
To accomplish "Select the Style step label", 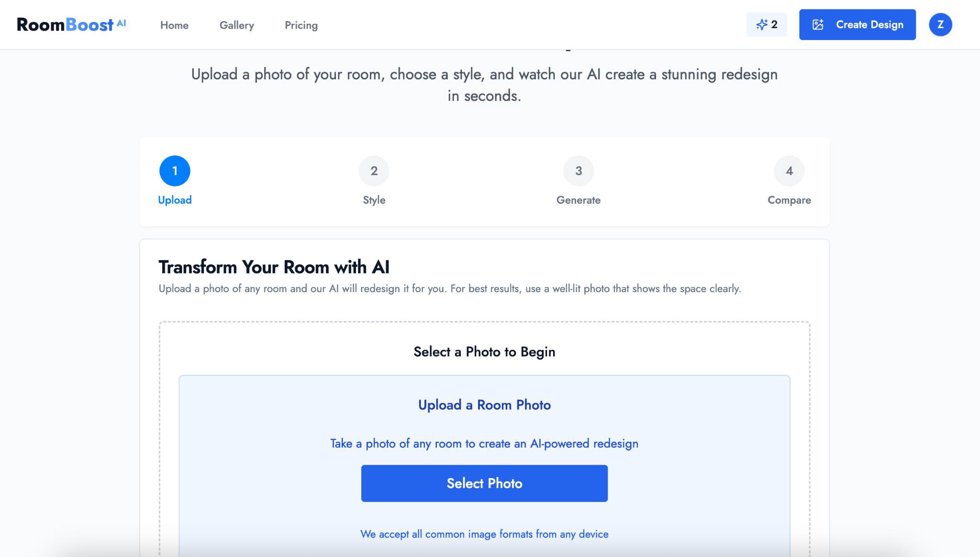I will (374, 200).
